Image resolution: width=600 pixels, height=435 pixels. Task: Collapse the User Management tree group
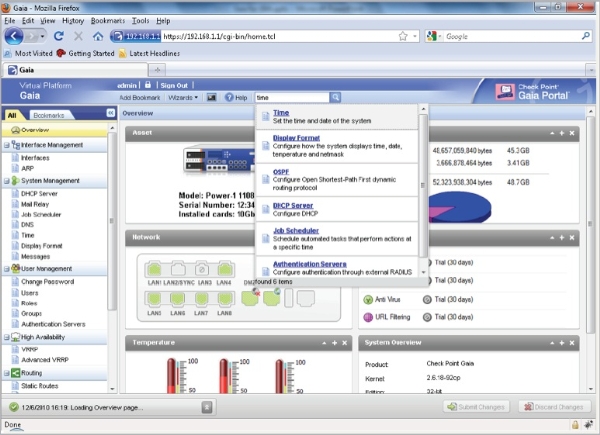coord(7,269)
